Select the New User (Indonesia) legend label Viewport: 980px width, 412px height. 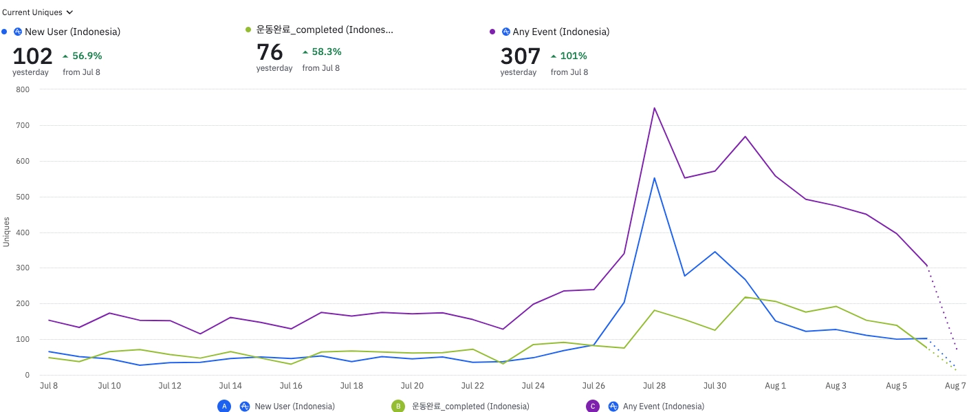(294, 406)
